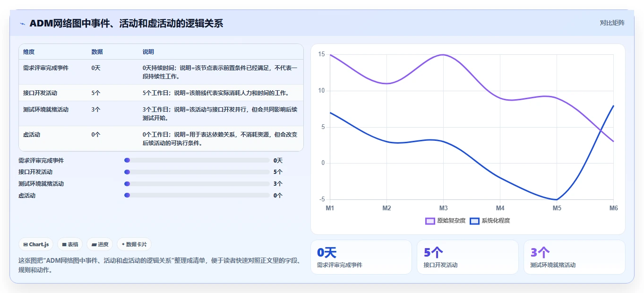Click the 接口开发活动 progress bar
644x293 pixels.
(x=197, y=172)
